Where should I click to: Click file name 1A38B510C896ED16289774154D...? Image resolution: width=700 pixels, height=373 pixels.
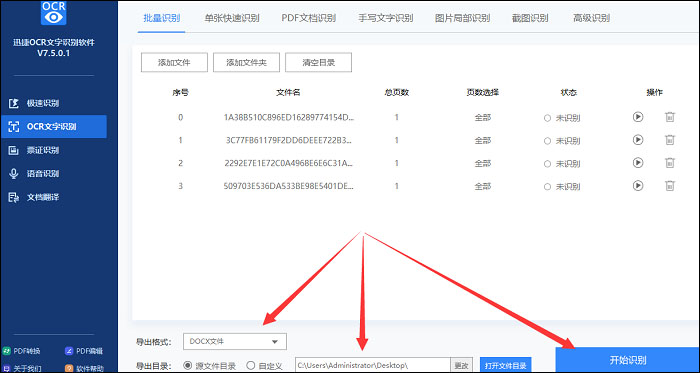[x=289, y=117]
